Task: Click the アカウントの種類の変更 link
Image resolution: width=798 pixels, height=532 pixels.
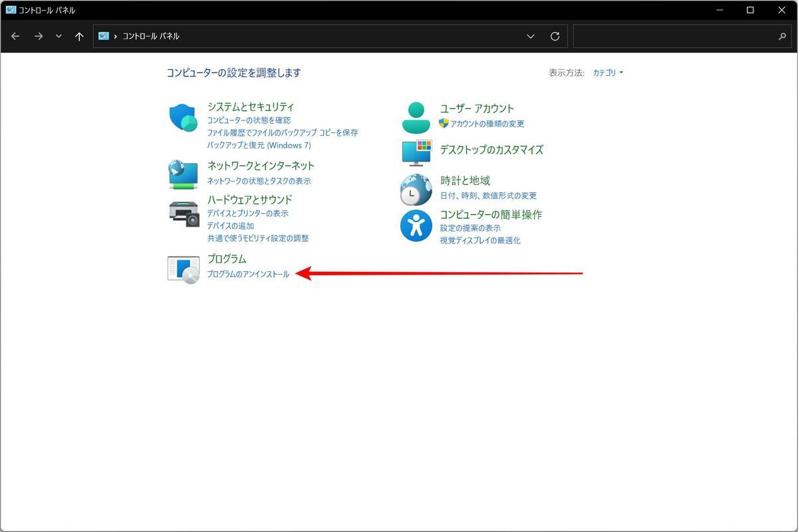Action: 487,124
